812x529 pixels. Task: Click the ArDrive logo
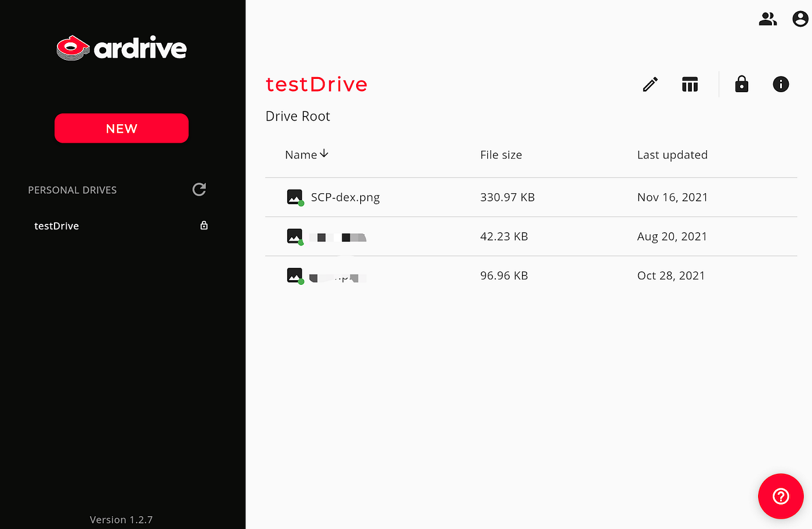click(x=122, y=48)
